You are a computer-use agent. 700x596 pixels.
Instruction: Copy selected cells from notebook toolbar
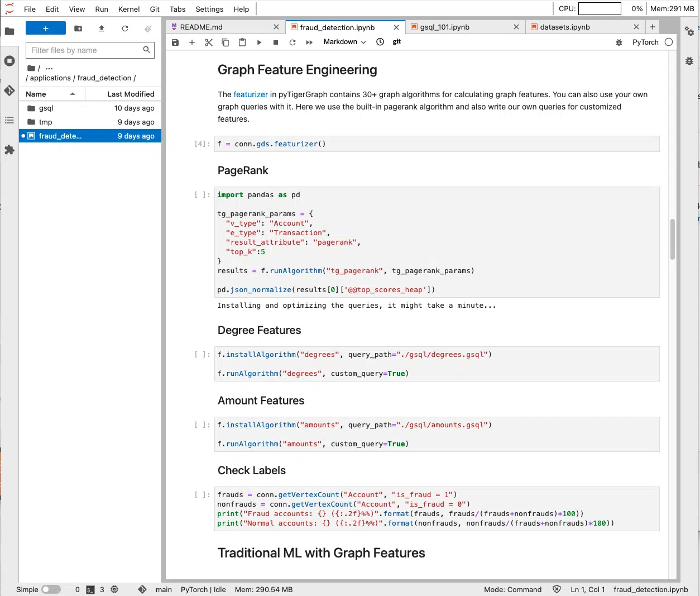(x=226, y=42)
